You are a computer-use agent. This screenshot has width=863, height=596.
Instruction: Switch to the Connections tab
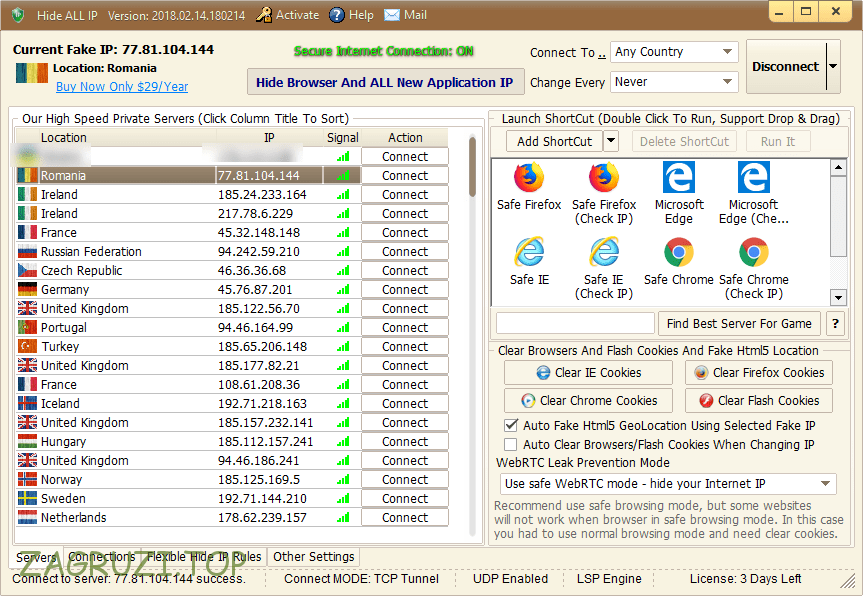click(x=102, y=557)
